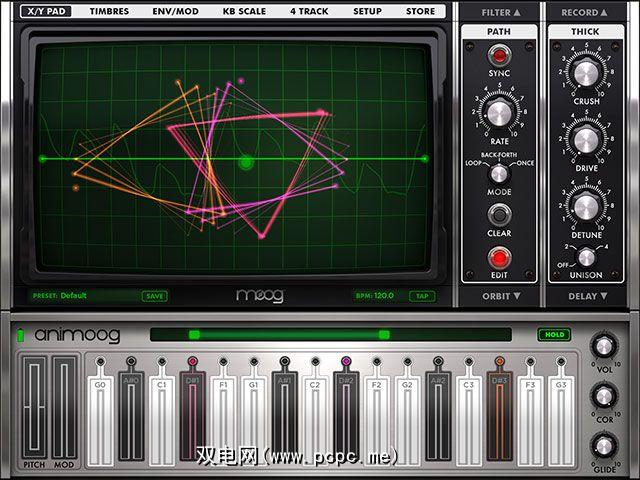The image size is (640, 480).
Task: Open the 4 TRACK tab
Action: coord(309,11)
